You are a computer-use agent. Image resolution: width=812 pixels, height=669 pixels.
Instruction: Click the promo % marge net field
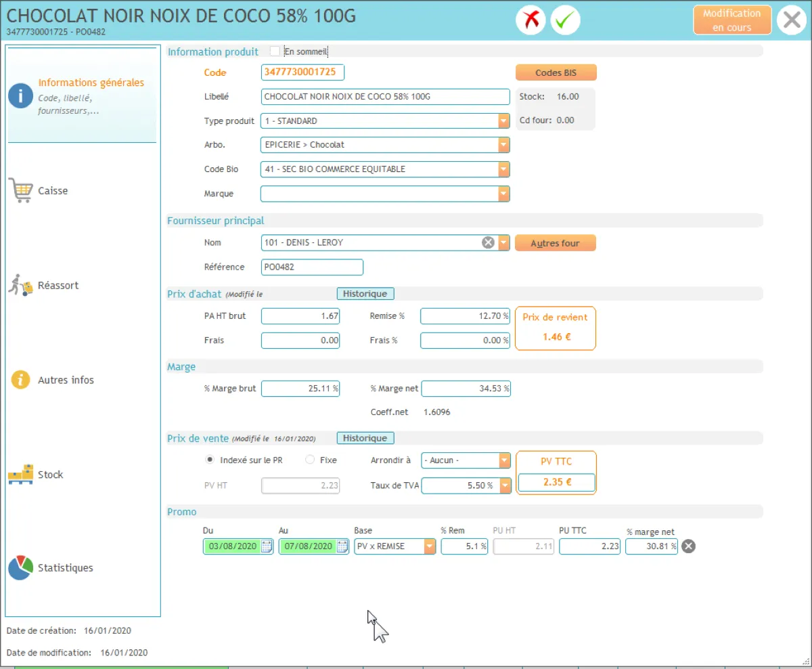[x=652, y=546]
